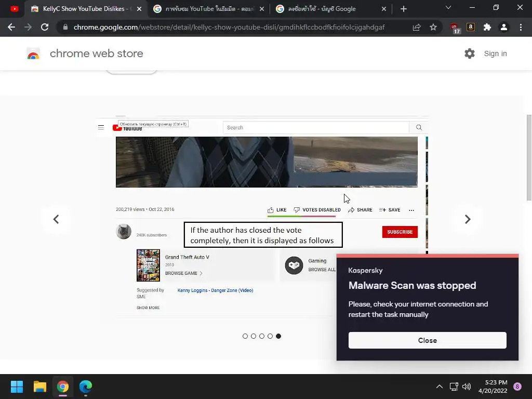The height and width of the screenshot is (399, 532).
Task: Reload the current web store page
Action: click(45, 27)
